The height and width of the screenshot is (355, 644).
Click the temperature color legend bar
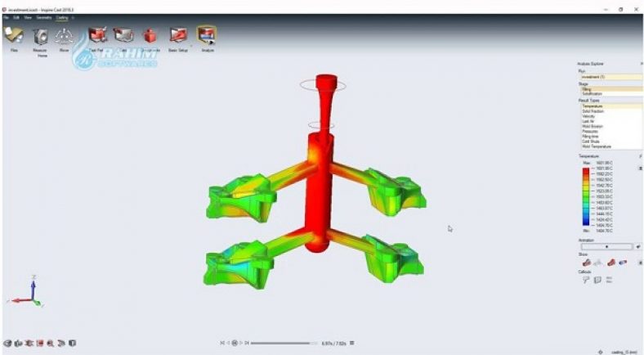(586, 196)
